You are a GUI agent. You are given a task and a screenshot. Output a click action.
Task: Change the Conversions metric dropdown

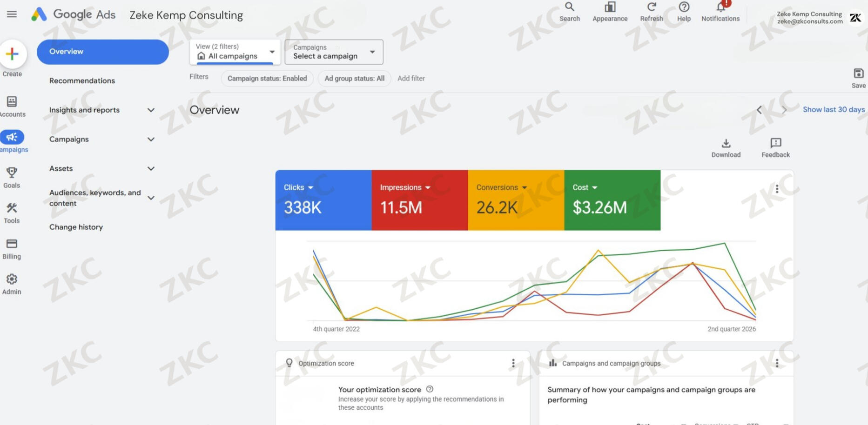coord(501,187)
